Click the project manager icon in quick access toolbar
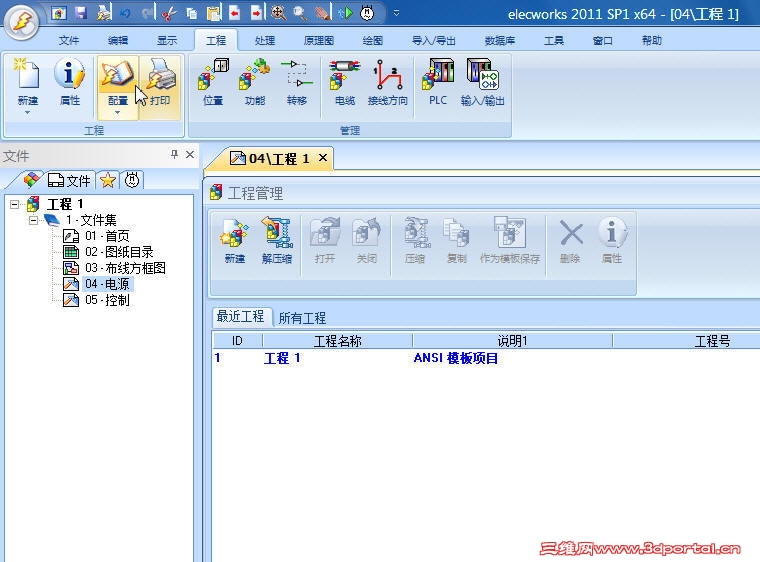The image size is (760, 562). pyautogui.click(x=59, y=13)
